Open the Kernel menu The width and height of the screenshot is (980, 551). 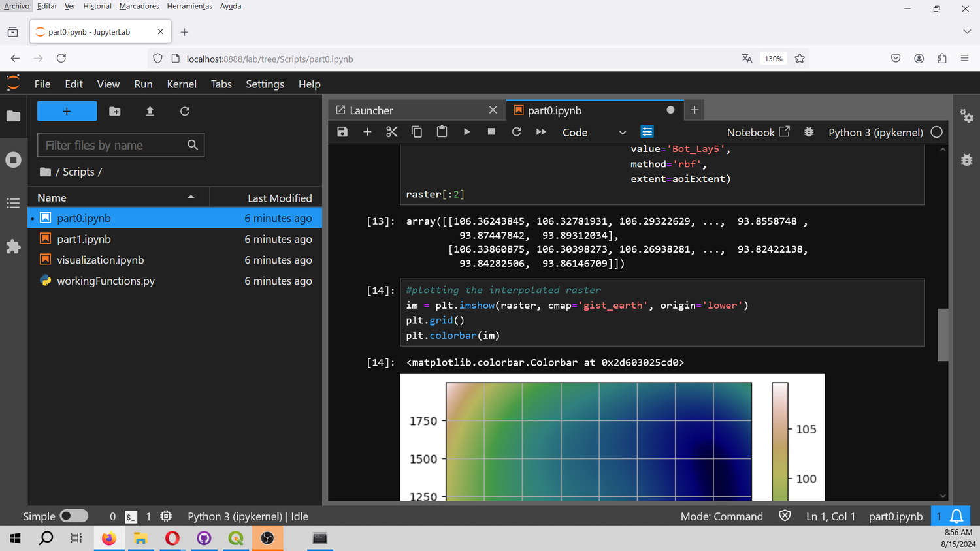point(181,84)
